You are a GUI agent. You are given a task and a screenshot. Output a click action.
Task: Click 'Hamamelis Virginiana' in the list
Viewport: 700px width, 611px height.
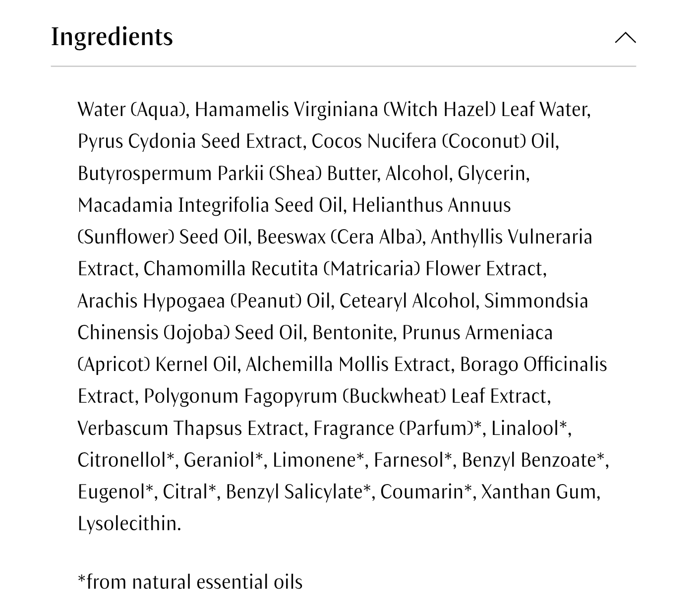point(286,110)
